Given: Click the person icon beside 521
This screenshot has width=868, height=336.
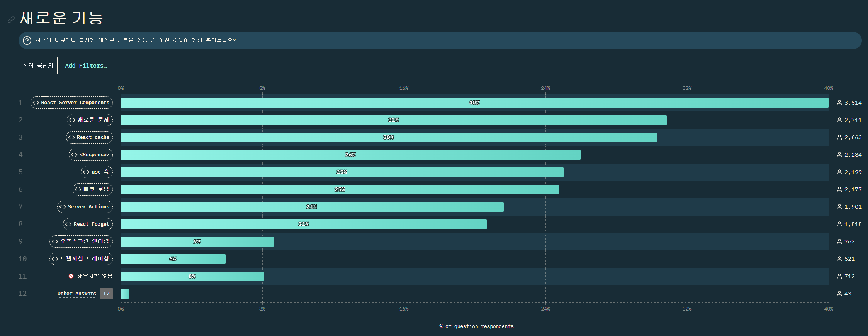Looking at the screenshot, I should pyautogui.click(x=839, y=259).
